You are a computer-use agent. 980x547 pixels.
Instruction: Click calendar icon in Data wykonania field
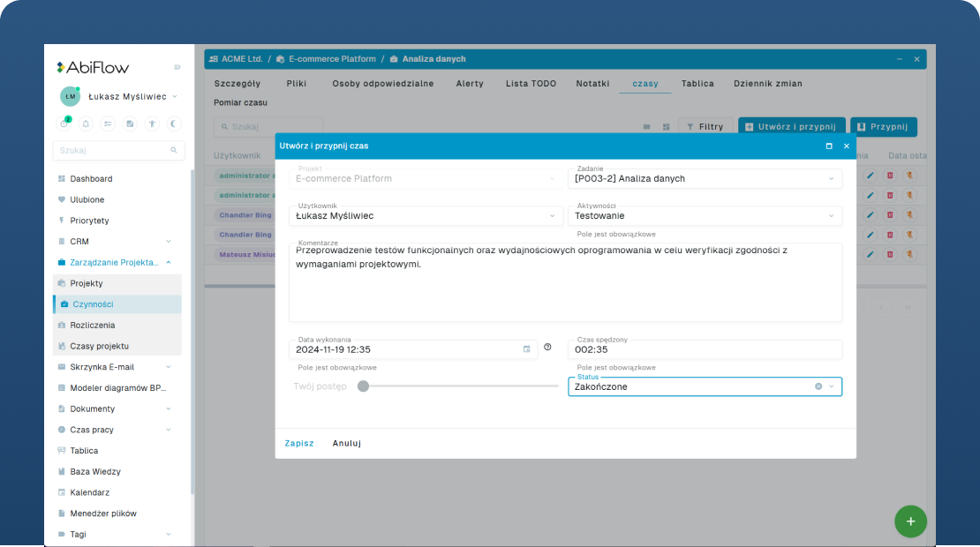[527, 349]
